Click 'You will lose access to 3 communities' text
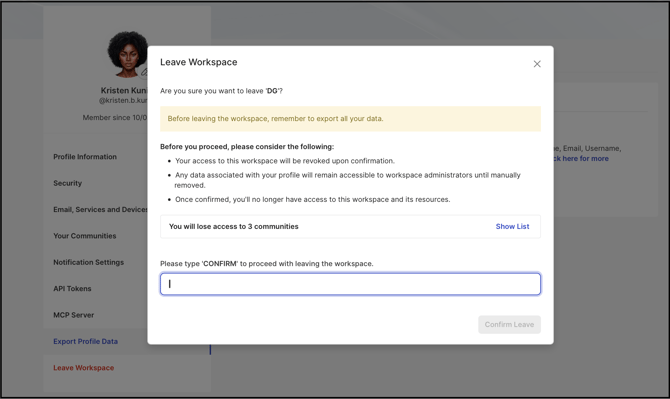Image resolution: width=670 pixels, height=399 pixels. pos(234,226)
